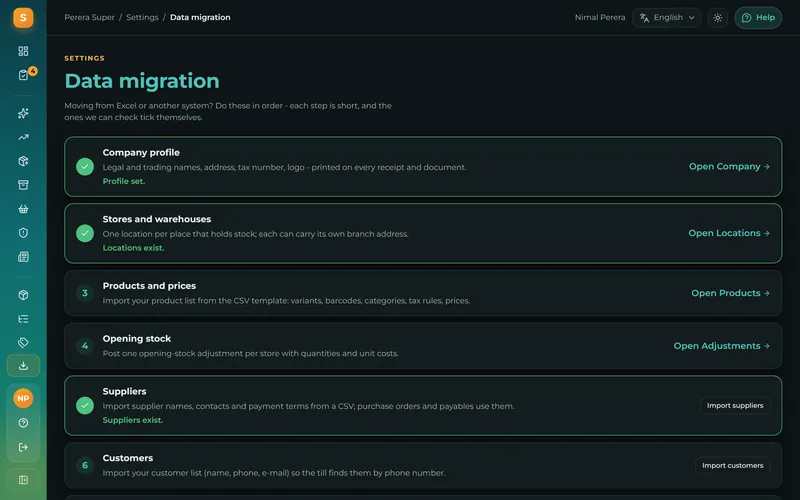
Task: Open the shopping basket icon in sidebar
Action: click(x=23, y=209)
